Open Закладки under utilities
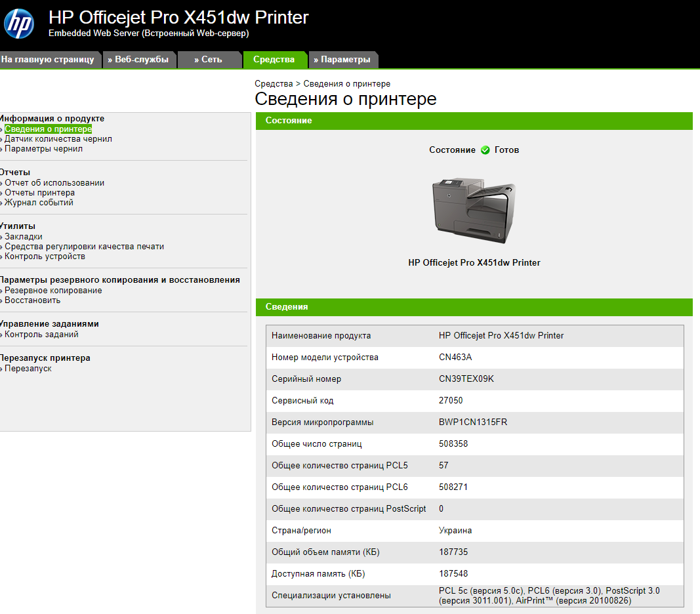Viewport: 700px width, 614px height. tap(23, 237)
